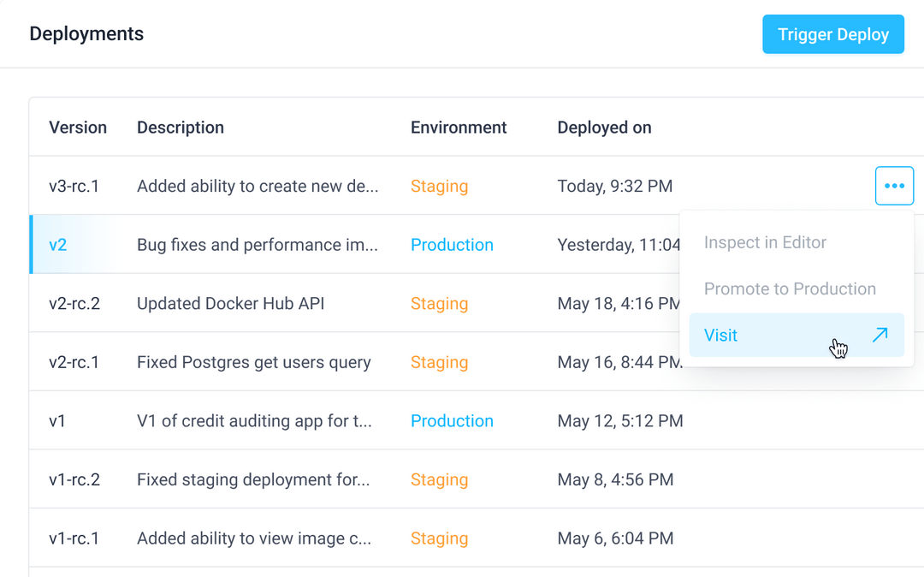Choose Promote to Production from the menu
924x577 pixels.
790,288
